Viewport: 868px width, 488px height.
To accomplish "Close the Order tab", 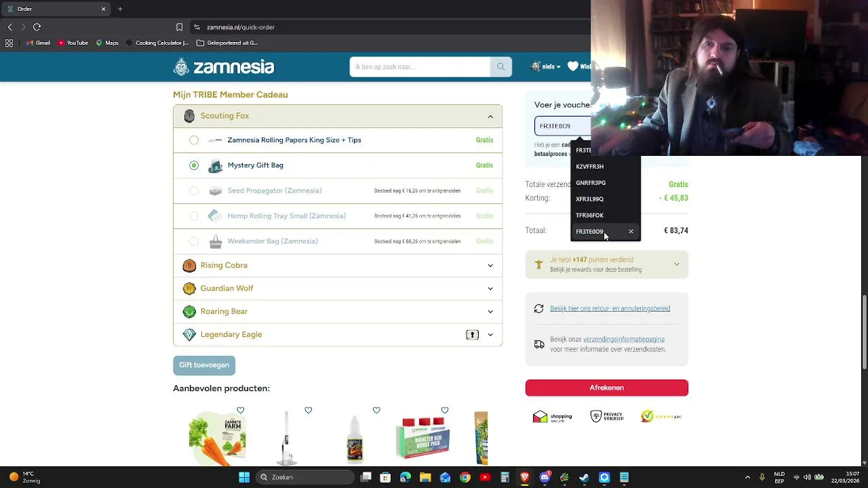I will [x=103, y=9].
